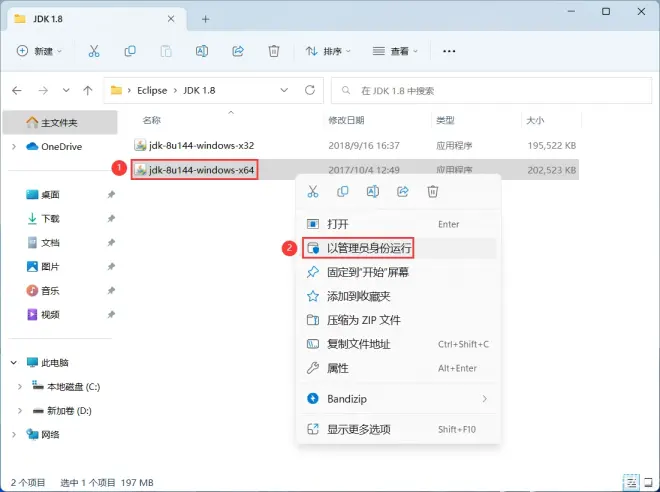The image size is (660, 492).
Task: Open the 查看 view dropdown
Action: pos(395,51)
